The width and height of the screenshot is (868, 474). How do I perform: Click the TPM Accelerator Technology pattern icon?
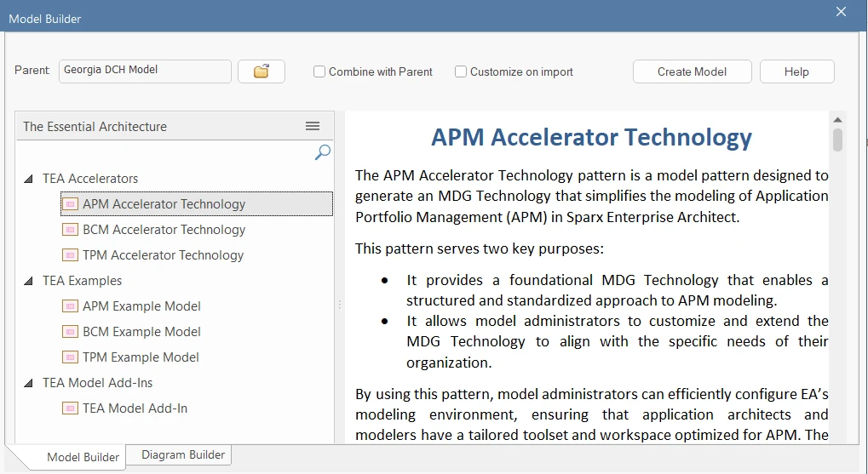[x=70, y=255]
